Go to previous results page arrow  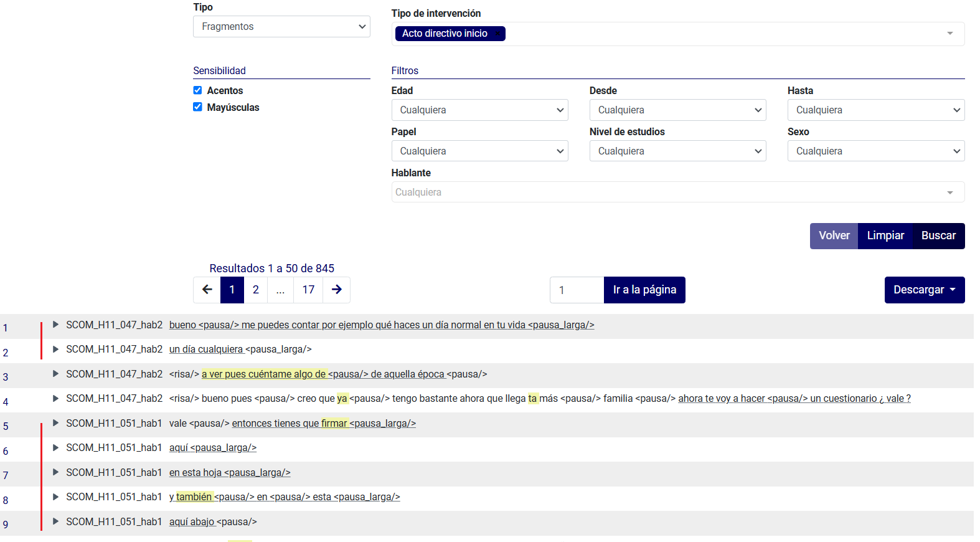(x=207, y=290)
